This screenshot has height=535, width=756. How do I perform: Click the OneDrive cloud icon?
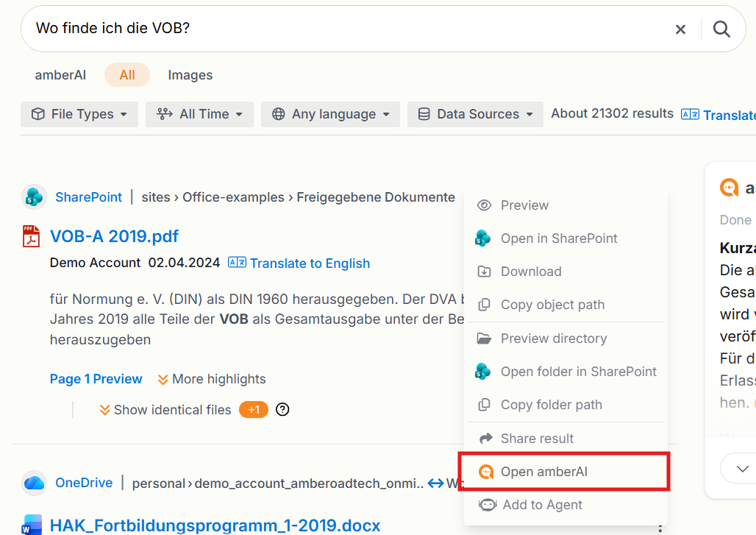point(35,483)
